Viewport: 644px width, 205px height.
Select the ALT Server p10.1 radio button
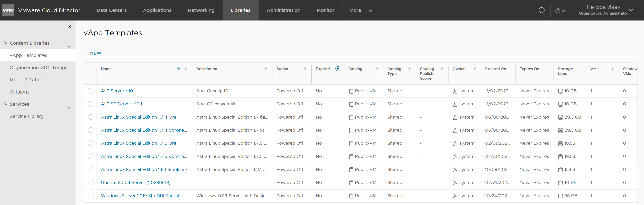click(91, 91)
